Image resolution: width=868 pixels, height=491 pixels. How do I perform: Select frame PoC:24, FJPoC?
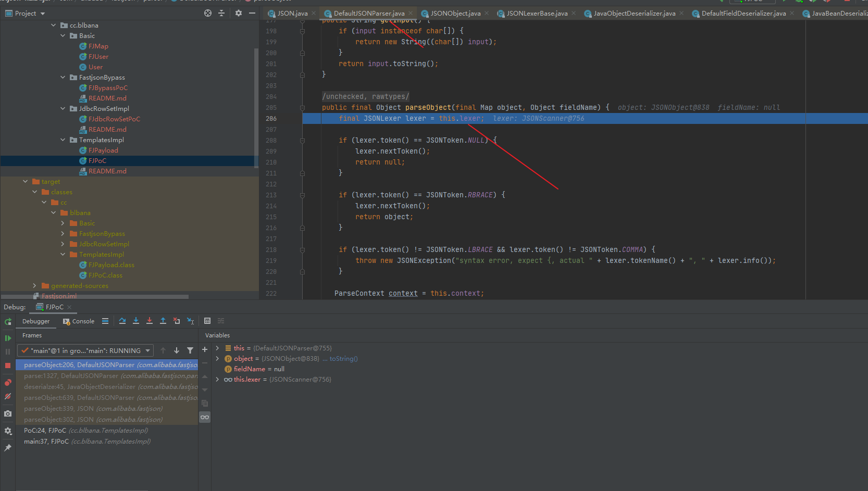[x=107, y=430]
